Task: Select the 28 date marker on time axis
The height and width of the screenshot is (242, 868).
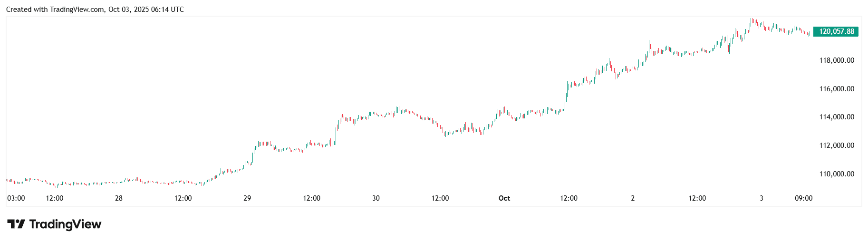Action: [119, 198]
